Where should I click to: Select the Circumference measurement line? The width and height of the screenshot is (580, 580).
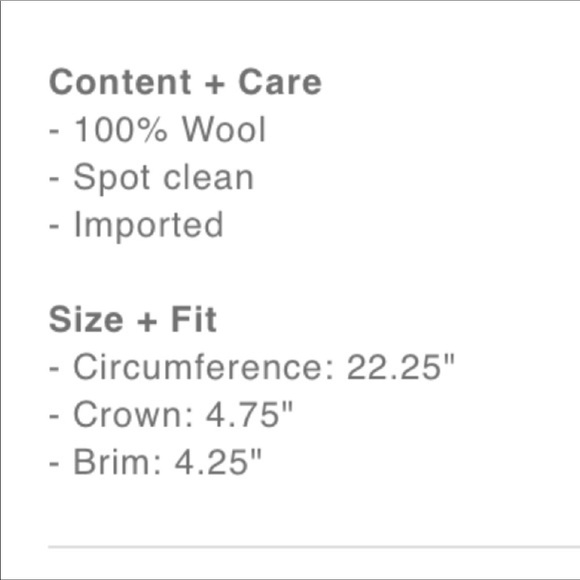(x=252, y=367)
